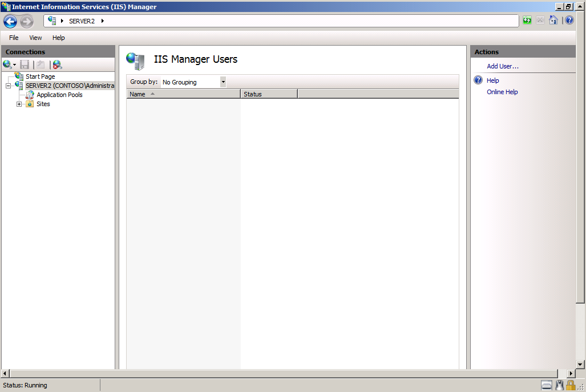This screenshot has width=586, height=392.
Task: Click the server icon in address bar
Action: 52,21
